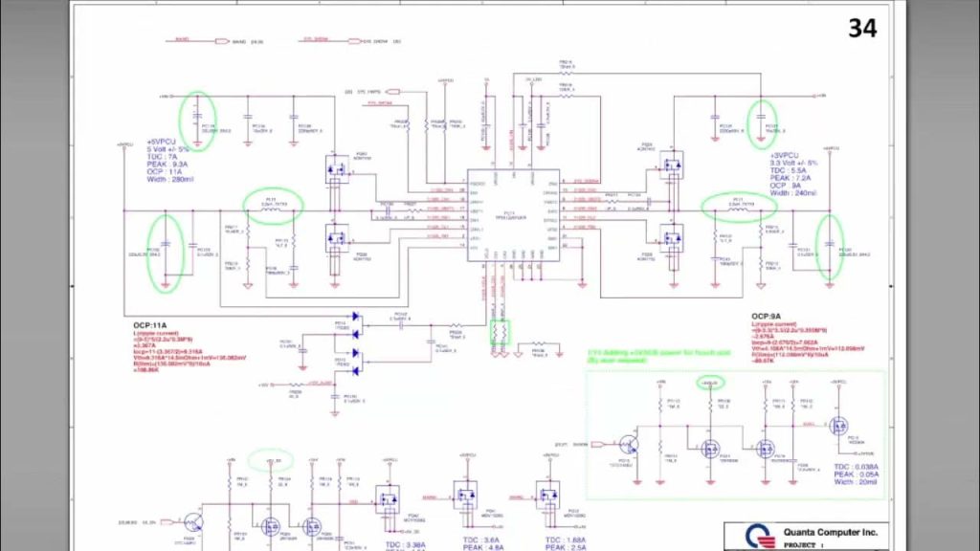Click the 'Width : 280mil' trace note
This screenshot has height=551, width=980.
click(x=170, y=179)
